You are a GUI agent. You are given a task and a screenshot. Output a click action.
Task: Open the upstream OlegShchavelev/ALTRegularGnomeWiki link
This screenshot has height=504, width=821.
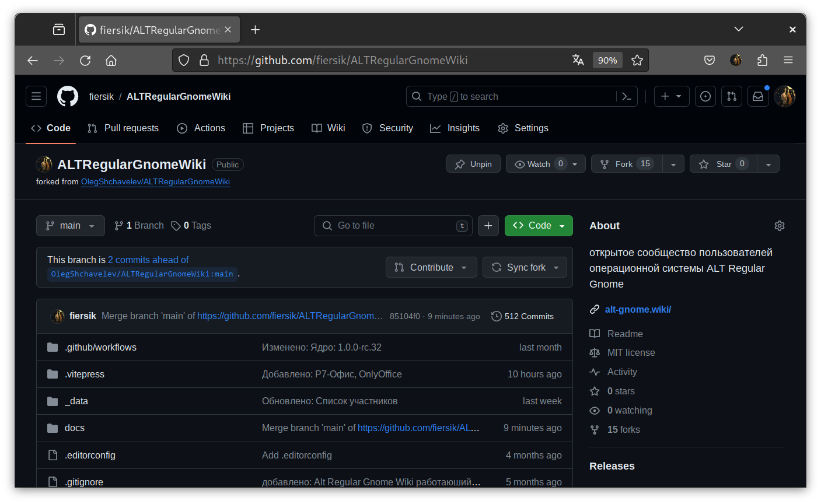click(x=155, y=181)
